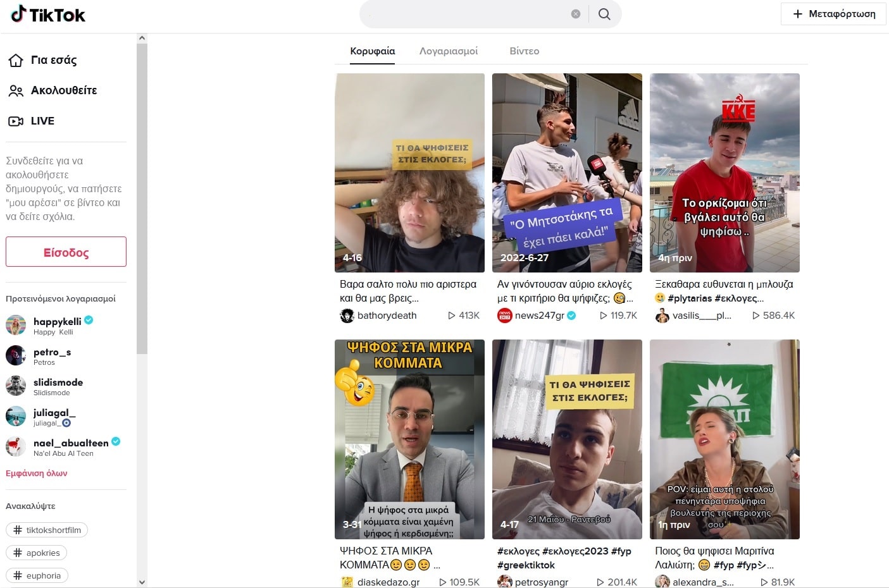Open alexandra_s profile avatar
The image size is (889, 588).
click(662, 582)
